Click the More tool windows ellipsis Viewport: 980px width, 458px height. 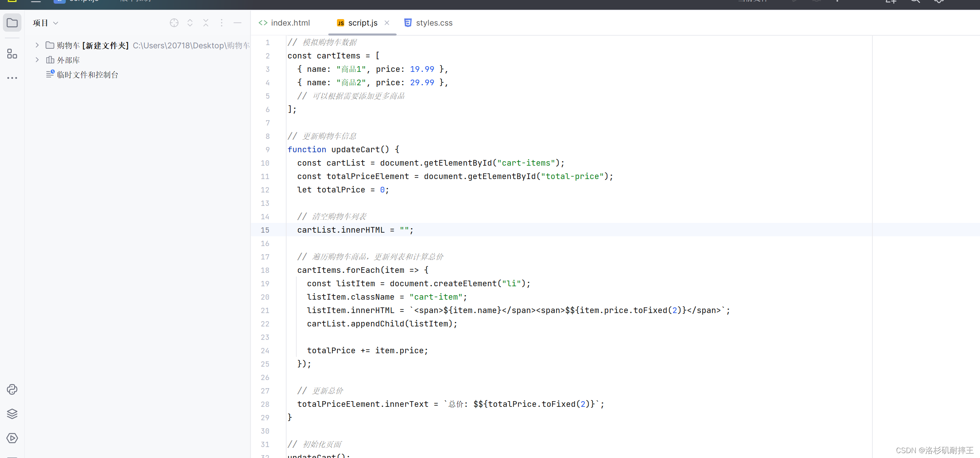[x=12, y=78]
